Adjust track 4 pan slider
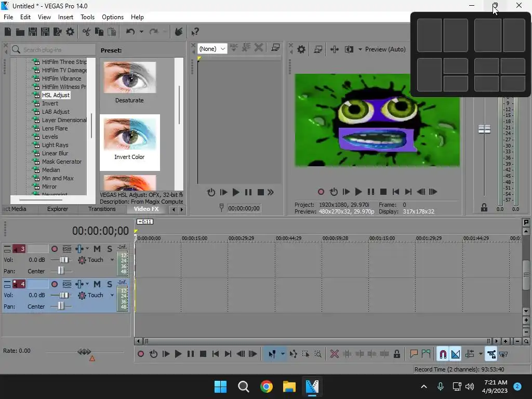The image size is (532, 399). [x=61, y=307]
